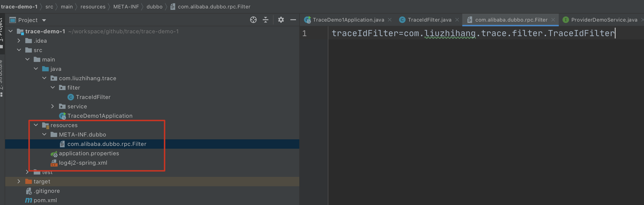The width and height of the screenshot is (644, 205).
Task: Open the Project view dropdown arrow
Action: (x=44, y=20)
